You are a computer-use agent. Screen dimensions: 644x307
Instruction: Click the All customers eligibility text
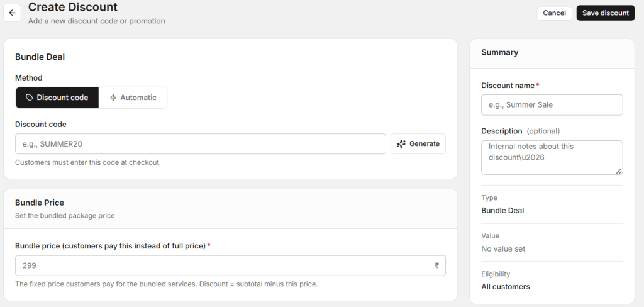tap(505, 287)
